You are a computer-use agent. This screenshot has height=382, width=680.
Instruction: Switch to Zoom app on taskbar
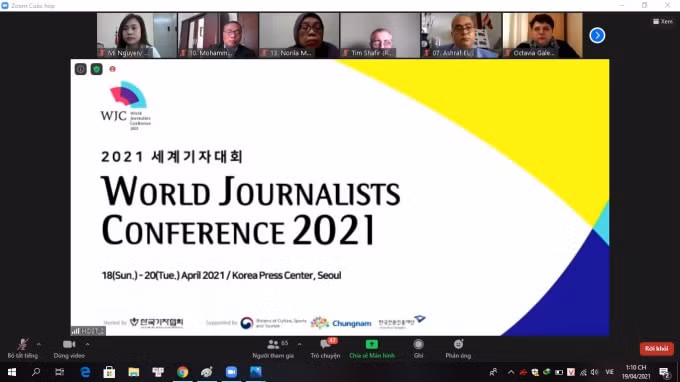232,372
